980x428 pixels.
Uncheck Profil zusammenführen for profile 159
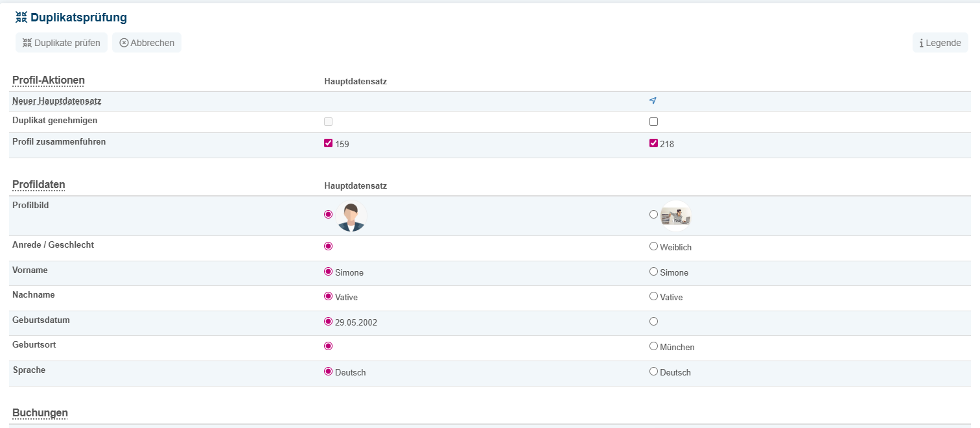pos(328,143)
